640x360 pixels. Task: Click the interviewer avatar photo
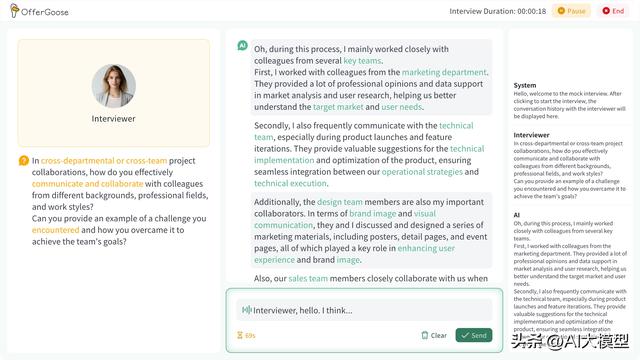coord(113,86)
